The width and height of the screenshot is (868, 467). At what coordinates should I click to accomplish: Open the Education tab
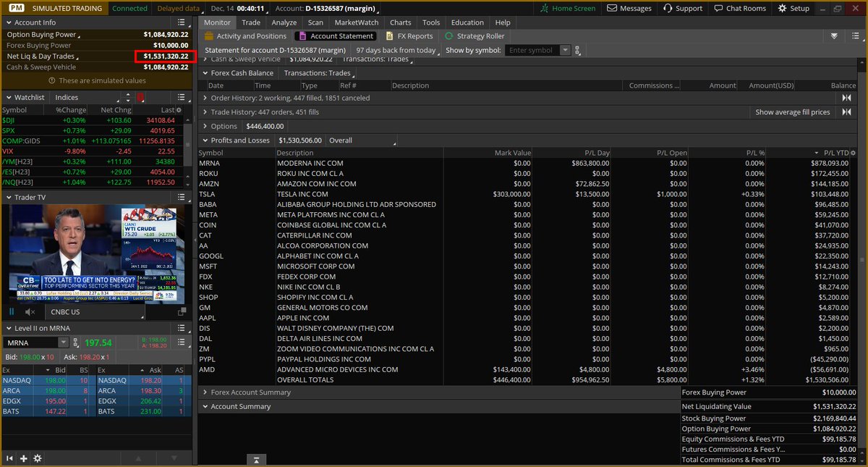[x=467, y=22]
